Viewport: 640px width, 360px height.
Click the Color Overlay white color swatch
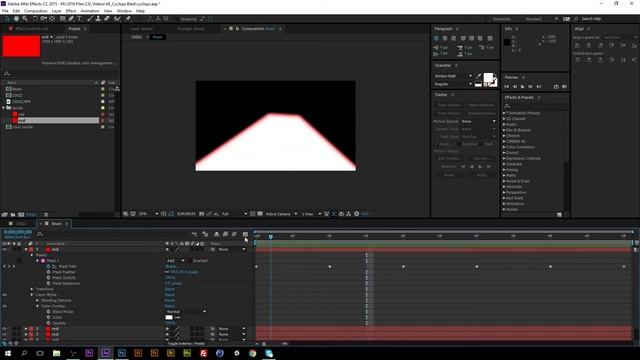click(169, 318)
